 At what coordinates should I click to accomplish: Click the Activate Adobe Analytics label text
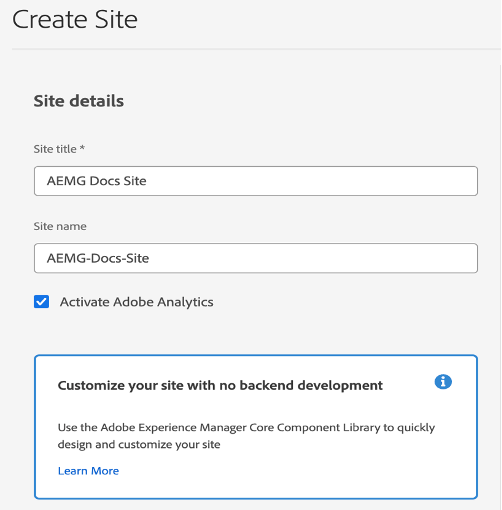click(137, 302)
